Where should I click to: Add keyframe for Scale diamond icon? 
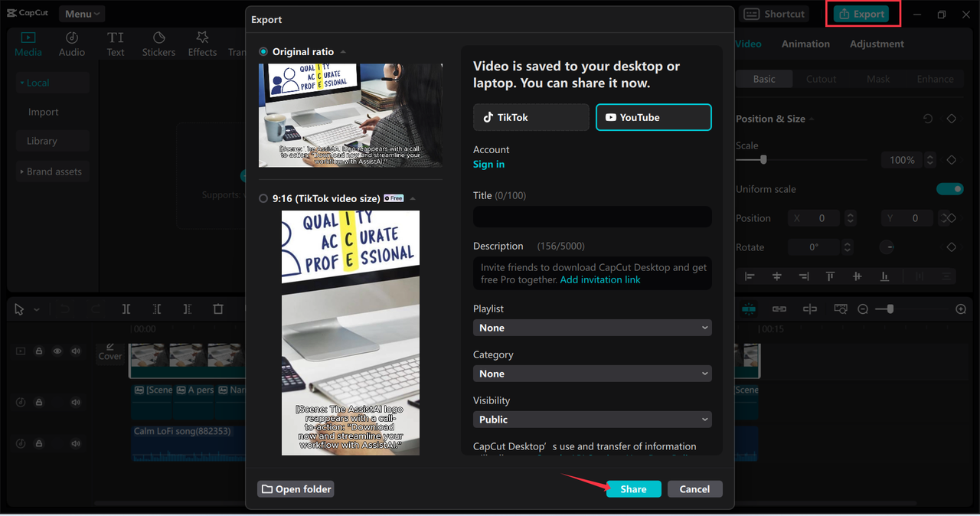click(x=952, y=160)
